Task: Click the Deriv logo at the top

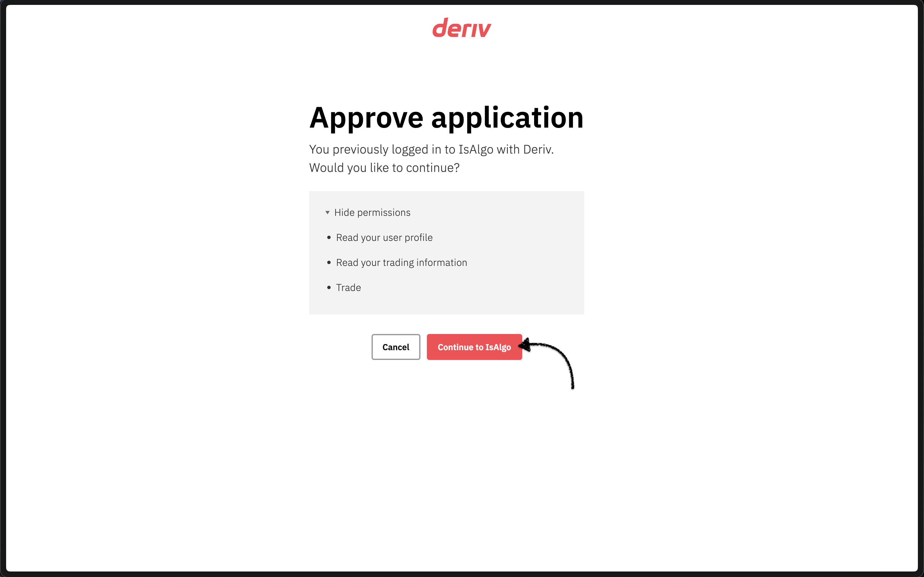Action: [x=461, y=28]
